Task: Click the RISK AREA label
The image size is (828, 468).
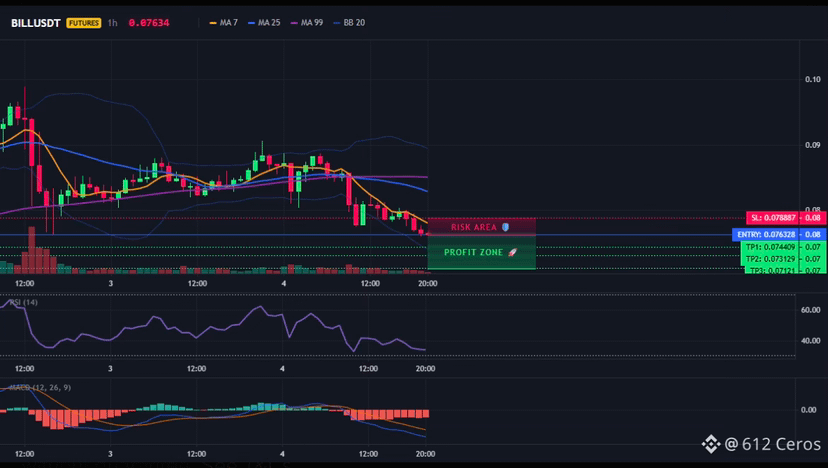Action: click(474, 227)
